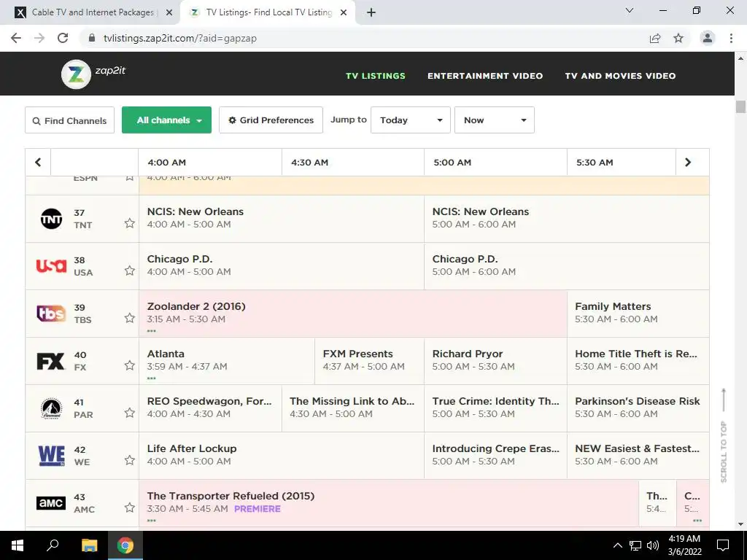Open Parkinson's Disease Risk listing
This screenshot has height=560, width=747.
tap(638, 408)
